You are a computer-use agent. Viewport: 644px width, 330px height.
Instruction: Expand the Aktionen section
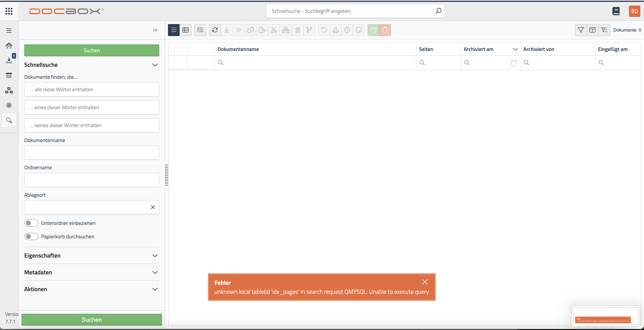click(155, 289)
